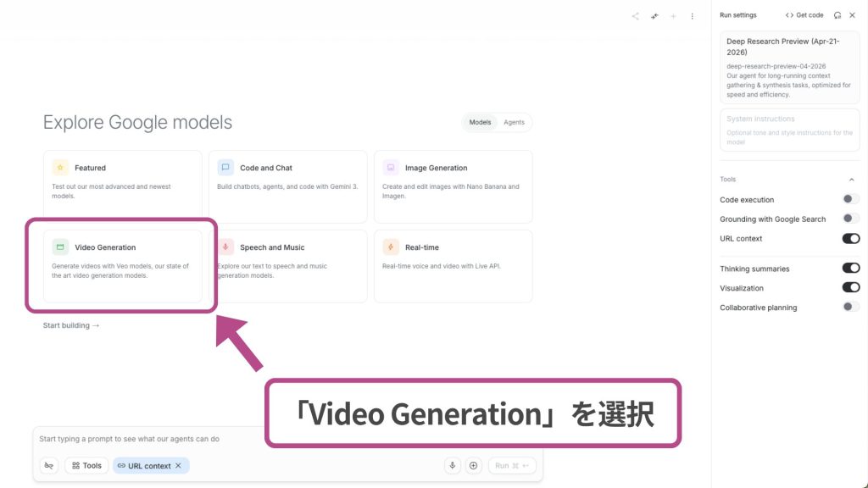
Task: Open the Tools button in prompt bar
Action: click(x=87, y=466)
